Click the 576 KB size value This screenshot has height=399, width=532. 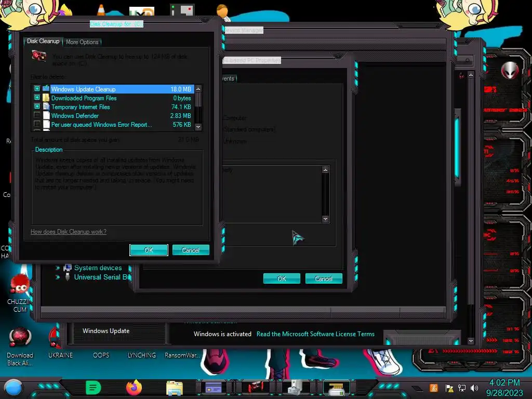182,125
